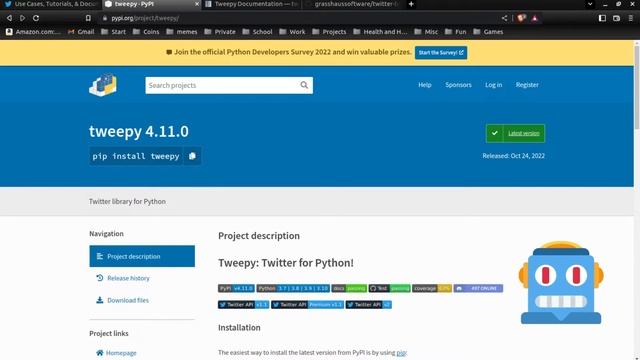This screenshot has width=640, height=360.
Task: Open the Help menu link
Action: tap(424, 85)
